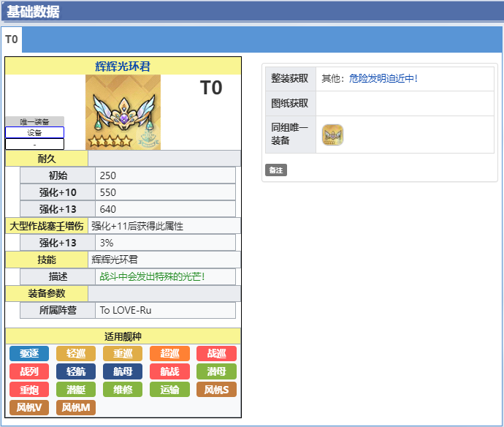
Task: Select the 战列 ship type tag
Action: point(29,371)
